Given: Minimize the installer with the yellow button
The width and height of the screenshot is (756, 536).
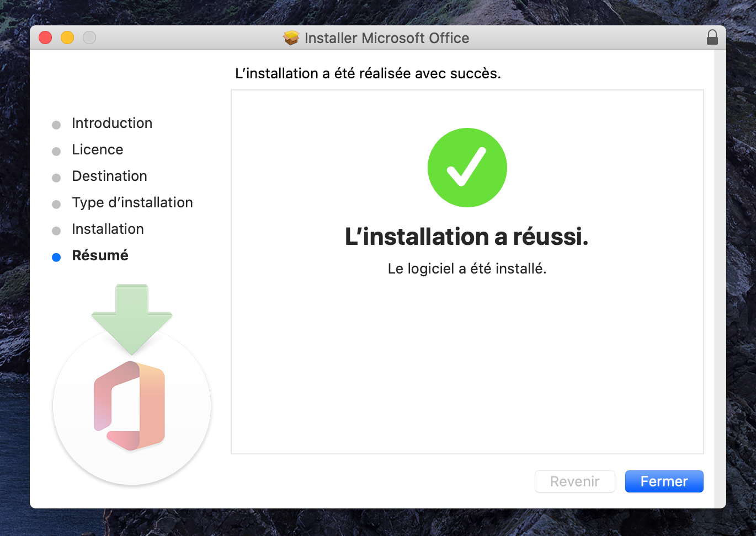Looking at the screenshot, I should click(x=67, y=37).
